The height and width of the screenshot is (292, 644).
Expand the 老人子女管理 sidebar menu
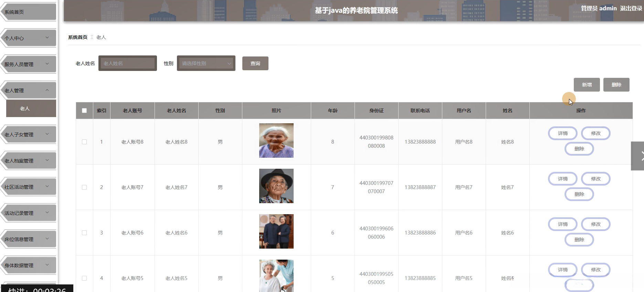click(x=29, y=135)
